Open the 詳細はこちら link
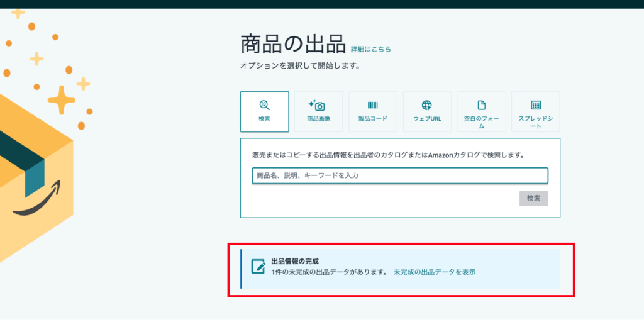644x322 pixels. click(x=370, y=49)
